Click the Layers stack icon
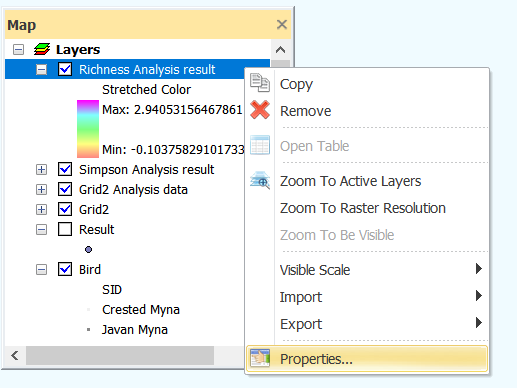Screen dimensions: 517x388 click(x=42, y=49)
